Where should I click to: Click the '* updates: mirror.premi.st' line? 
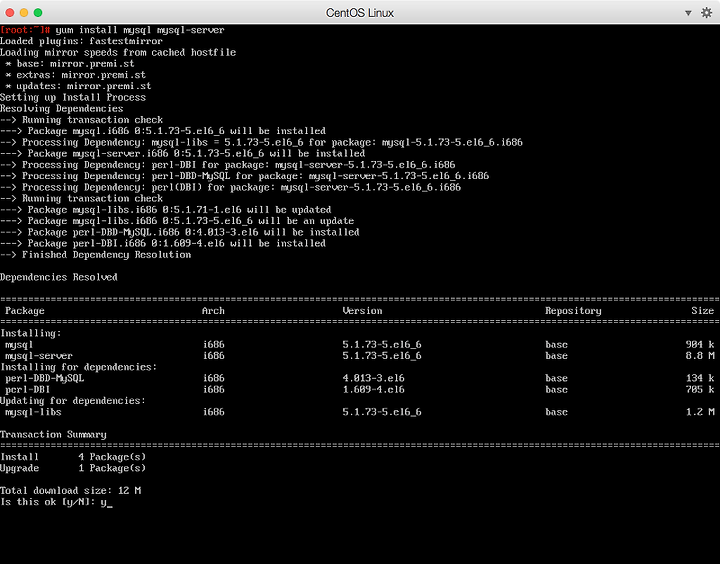[78, 86]
